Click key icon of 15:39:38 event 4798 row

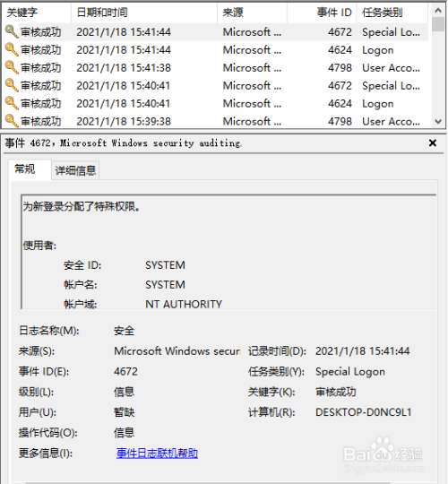tap(12, 121)
